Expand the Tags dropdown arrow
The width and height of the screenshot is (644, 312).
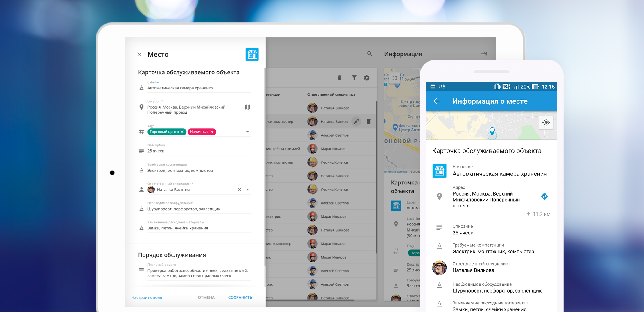pos(247,132)
